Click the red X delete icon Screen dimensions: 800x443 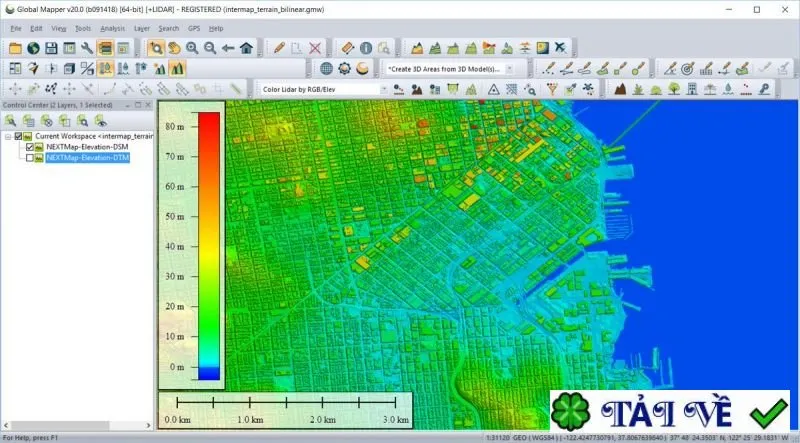(315, 48)
